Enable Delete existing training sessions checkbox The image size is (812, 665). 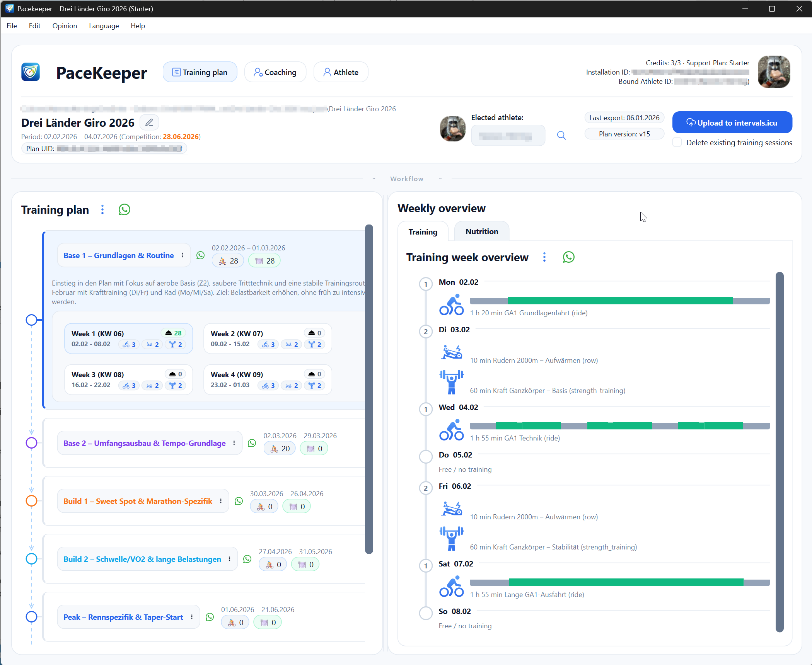677,143
